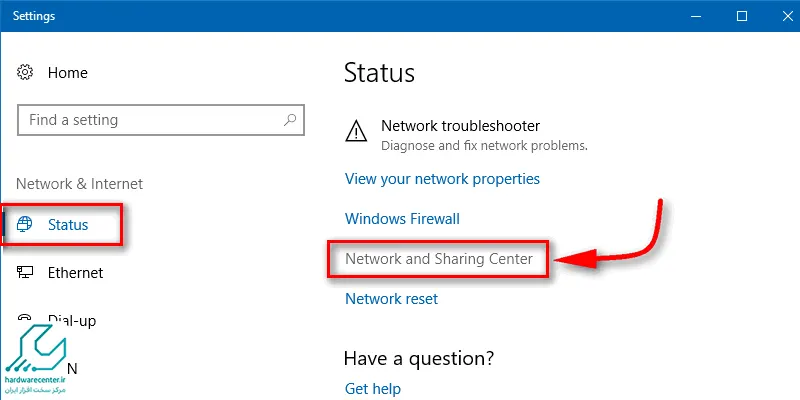Click the Home gear icon

[x=24, y=72]
